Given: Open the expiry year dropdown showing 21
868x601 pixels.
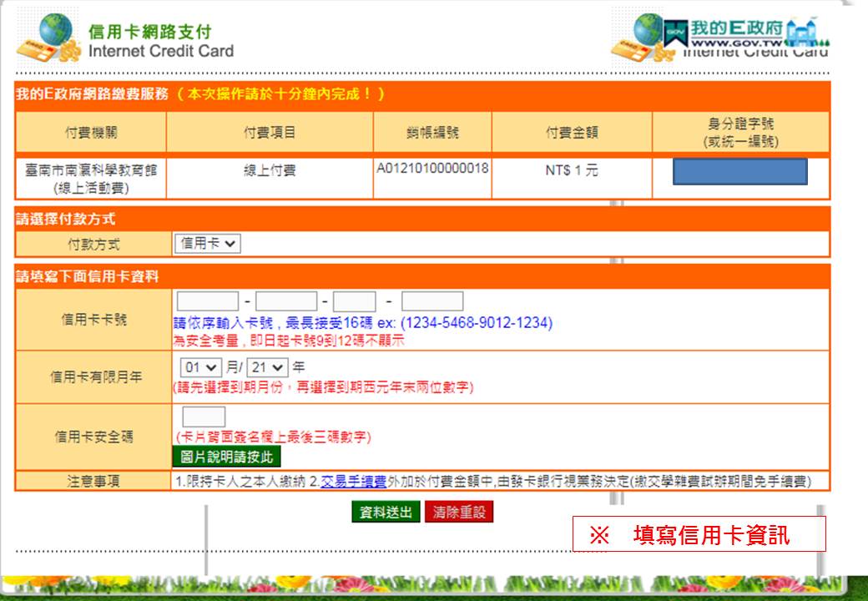Looking at the screenshot, I should click(x=267, y=367).
